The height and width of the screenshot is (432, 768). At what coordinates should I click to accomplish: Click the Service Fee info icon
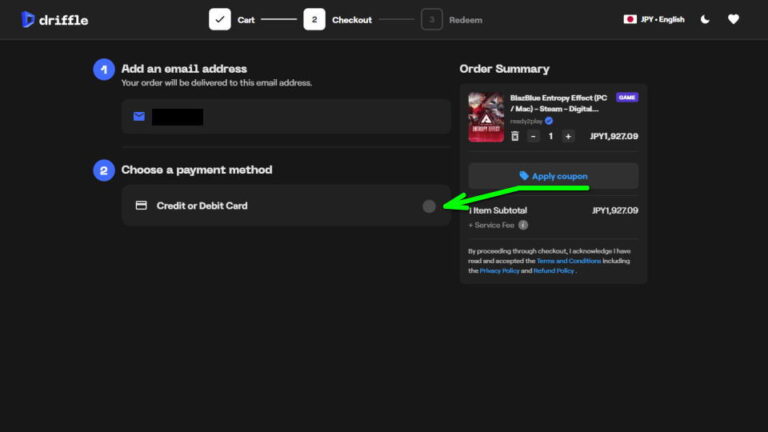(523, 225)
